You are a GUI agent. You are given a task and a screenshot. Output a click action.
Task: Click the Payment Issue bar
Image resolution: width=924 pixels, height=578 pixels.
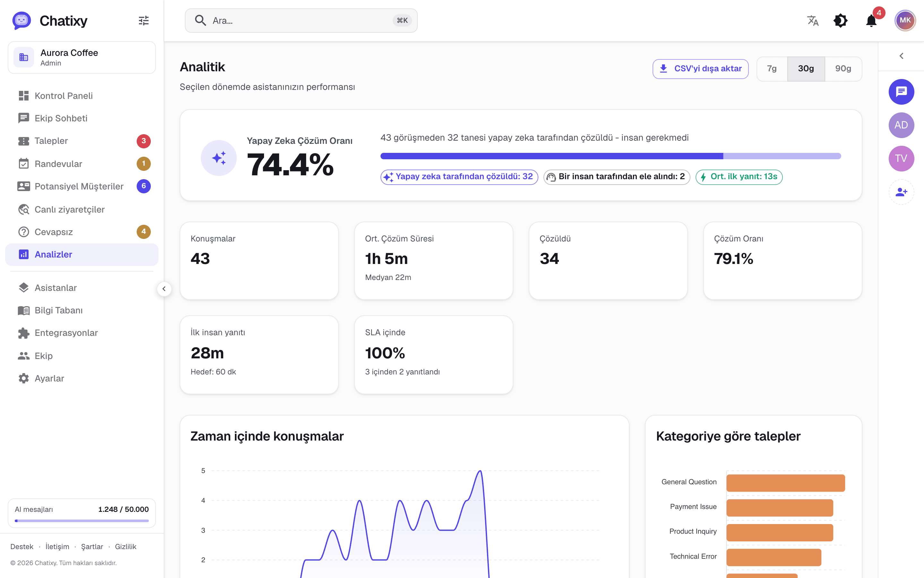click(780, 508)
